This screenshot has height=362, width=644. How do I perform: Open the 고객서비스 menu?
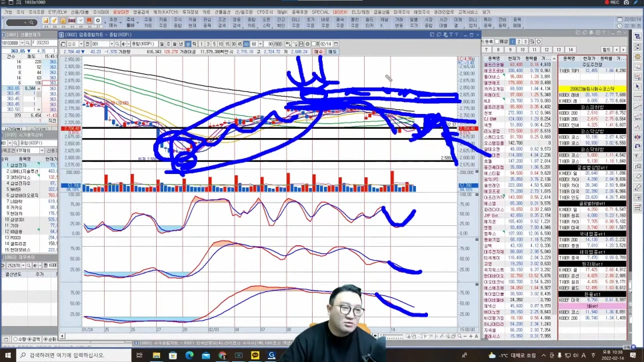pos(468,12)
